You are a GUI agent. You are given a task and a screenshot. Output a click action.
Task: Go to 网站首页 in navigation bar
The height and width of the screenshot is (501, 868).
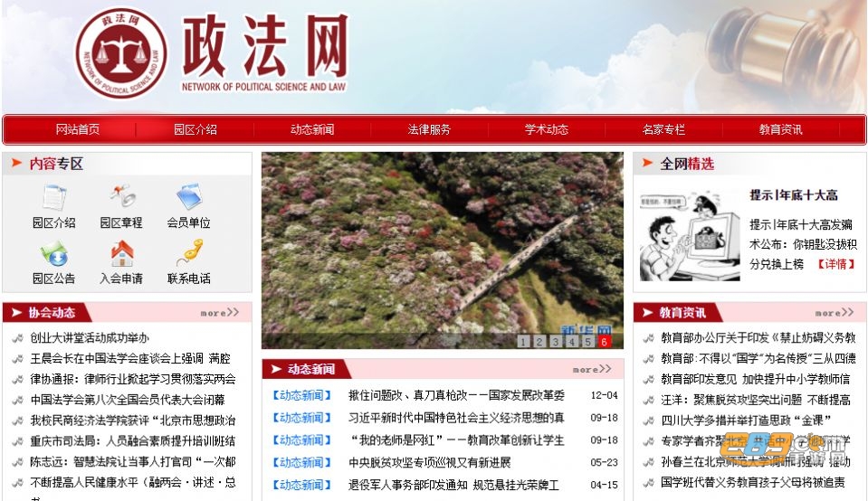[77, 129]
